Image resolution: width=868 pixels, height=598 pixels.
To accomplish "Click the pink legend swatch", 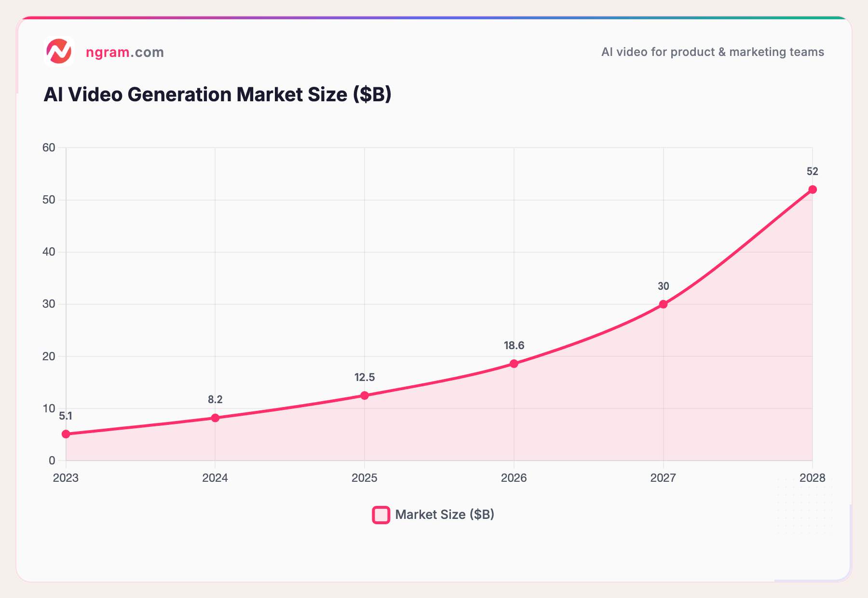I will (x=380, y=515).
